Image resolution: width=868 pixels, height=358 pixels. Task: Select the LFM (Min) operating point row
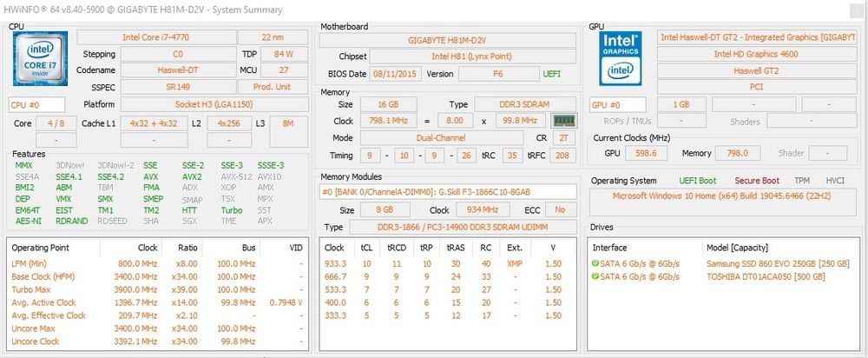(157, 264)
